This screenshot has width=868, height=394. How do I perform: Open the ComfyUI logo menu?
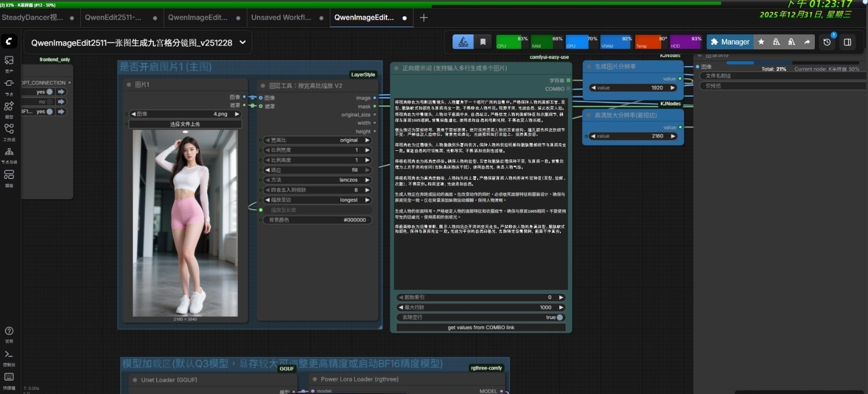click(x=9, y=41)
